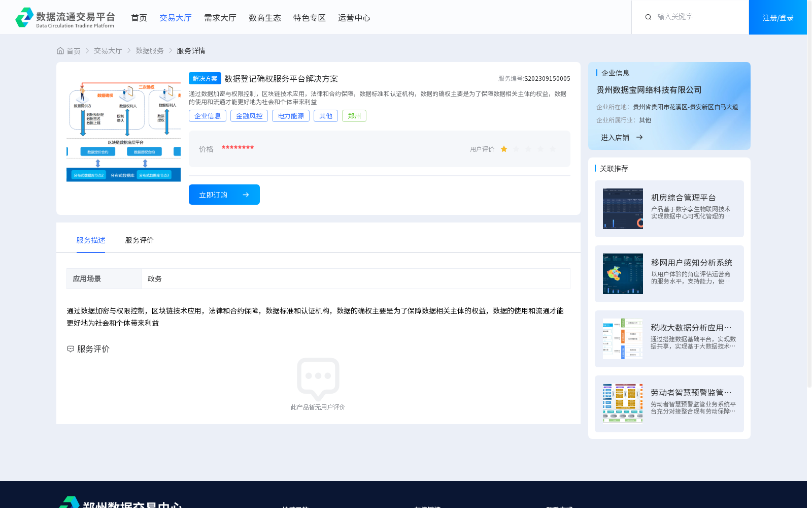Open the 数商生态 navigation item
This screenshot has height=508, width=812.
coord(265,18)
